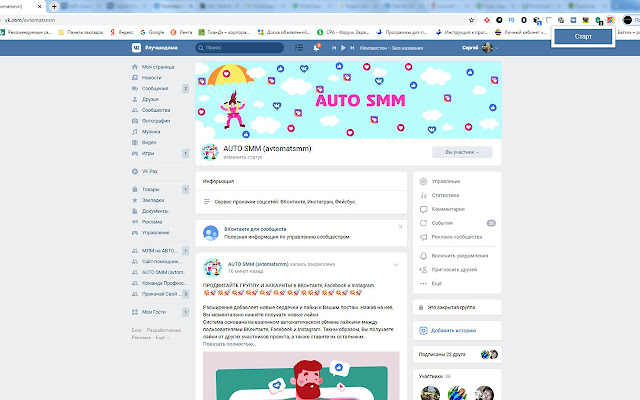
Task: Play the track in VK header player
Action: [x=343, y=48]
